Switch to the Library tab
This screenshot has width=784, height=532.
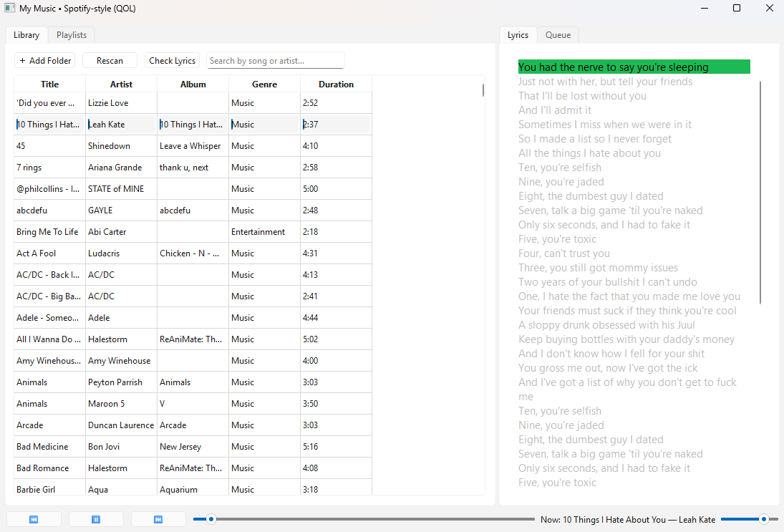[26, 35]
